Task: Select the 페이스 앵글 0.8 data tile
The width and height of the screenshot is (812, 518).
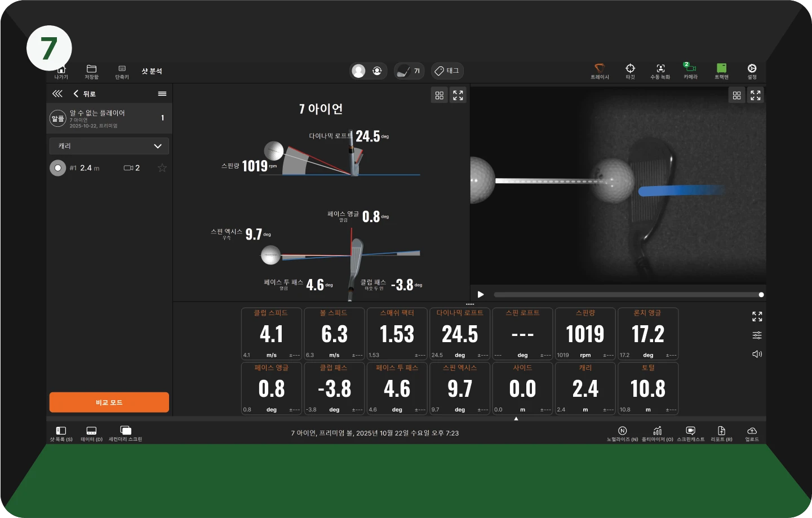Action: (271, 388)
